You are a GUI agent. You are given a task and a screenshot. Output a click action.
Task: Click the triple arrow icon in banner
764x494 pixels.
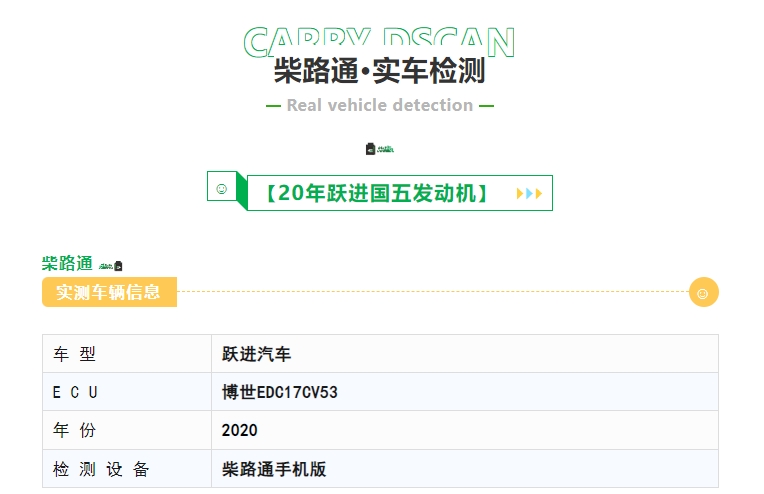click(x=529, y=194)
